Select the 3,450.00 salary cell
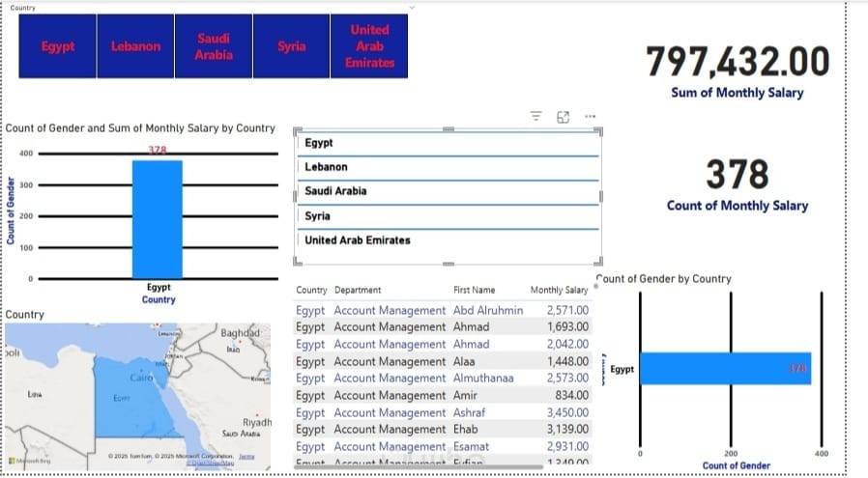This screenshot has height=478, width=868. [567, 412]
